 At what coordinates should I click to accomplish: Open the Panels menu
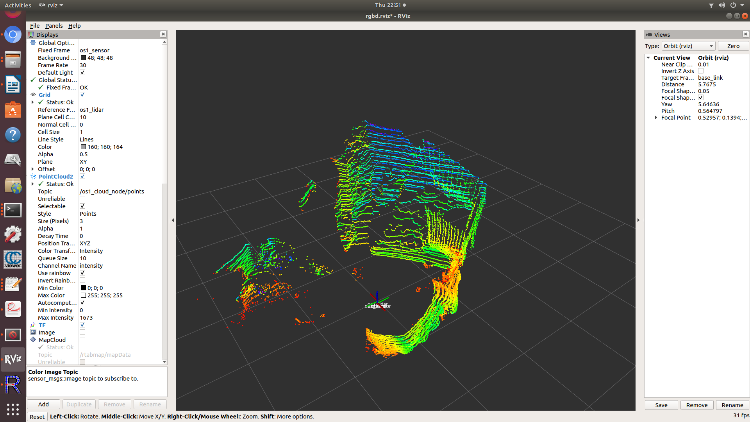click(x=54, y=25)
